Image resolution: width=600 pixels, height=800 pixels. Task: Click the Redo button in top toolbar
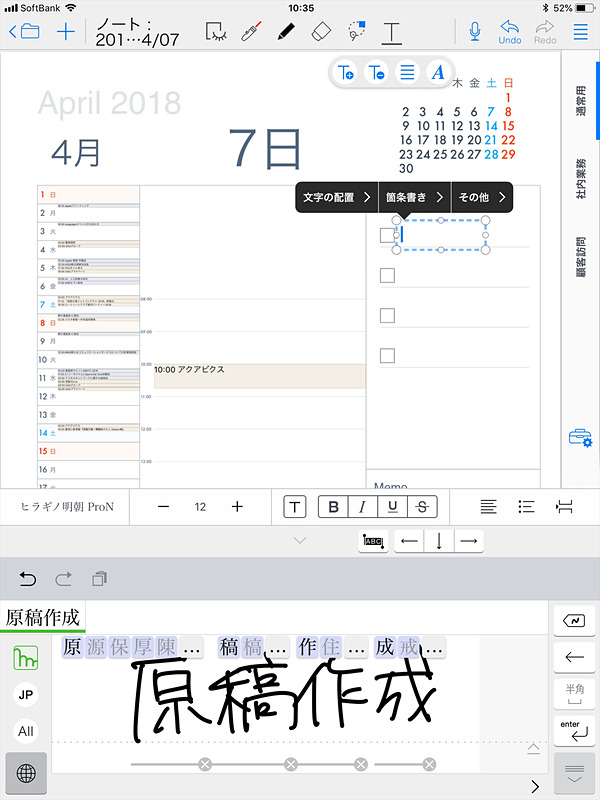(x=545, y=32)
